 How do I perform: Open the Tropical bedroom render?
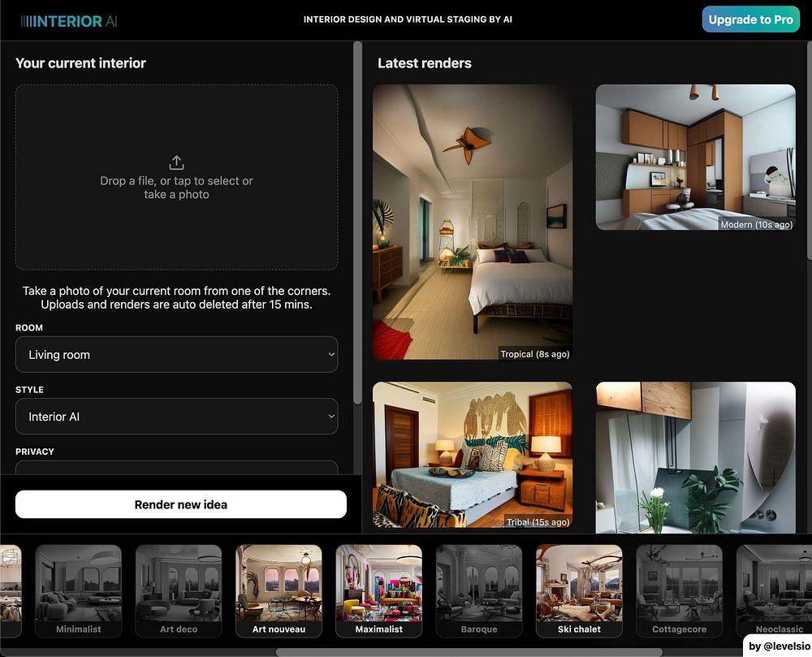(473, 222)
